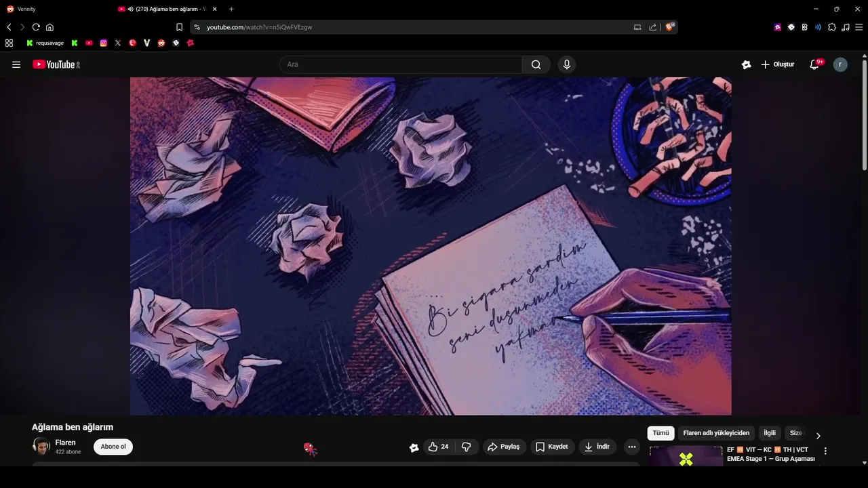Click the EF VIT KC TH VCT video title
This screenshot has height=488, width=868.
[x=770, y=454]
